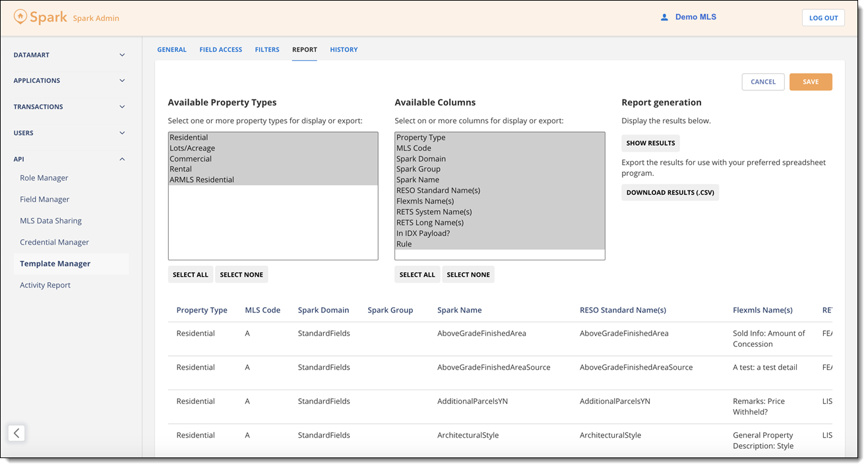Click the Spark Name table column header

(460, 310)
